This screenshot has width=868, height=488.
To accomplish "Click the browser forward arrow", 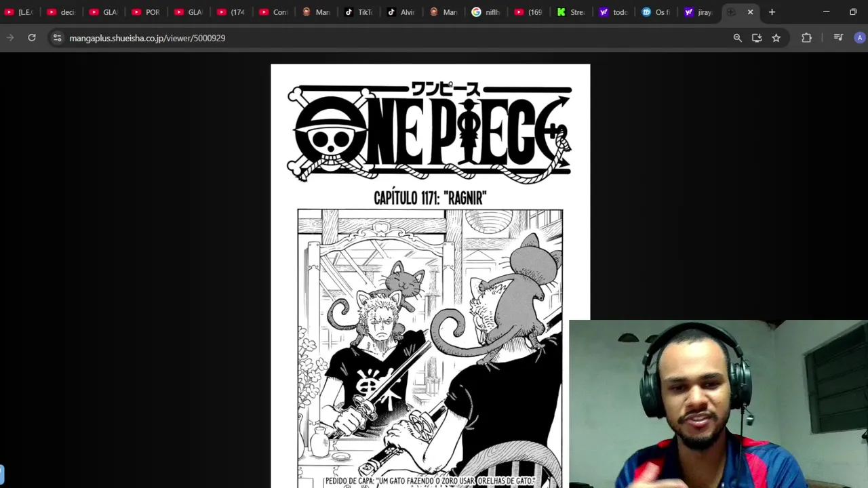I will [10, 38].
